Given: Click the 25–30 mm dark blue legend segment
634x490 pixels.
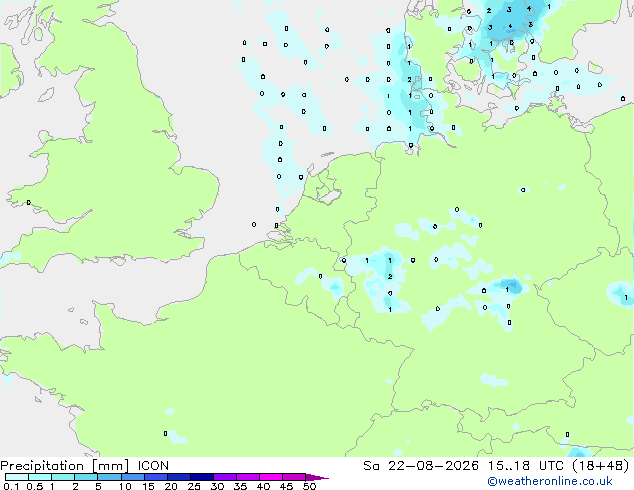Looking at the screenshot, I should tap(202, 477).
